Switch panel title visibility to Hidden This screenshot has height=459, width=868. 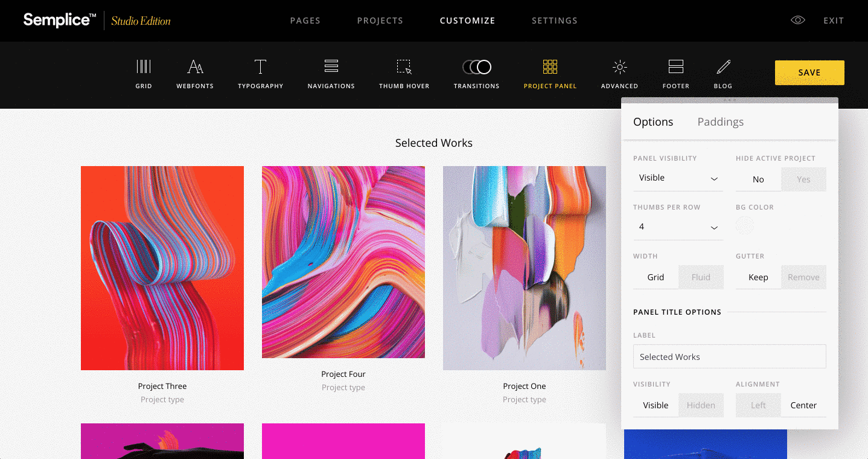[x=701, y=405]
